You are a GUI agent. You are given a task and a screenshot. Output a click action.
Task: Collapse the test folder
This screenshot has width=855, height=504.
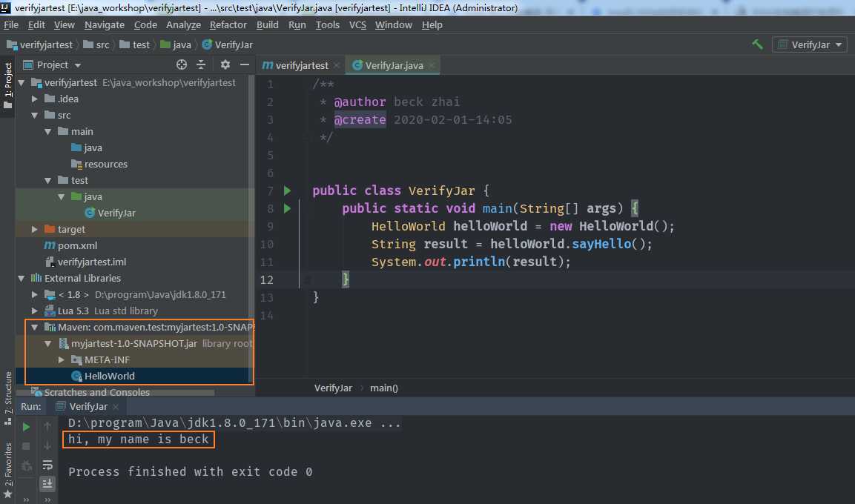click(48, 180)
